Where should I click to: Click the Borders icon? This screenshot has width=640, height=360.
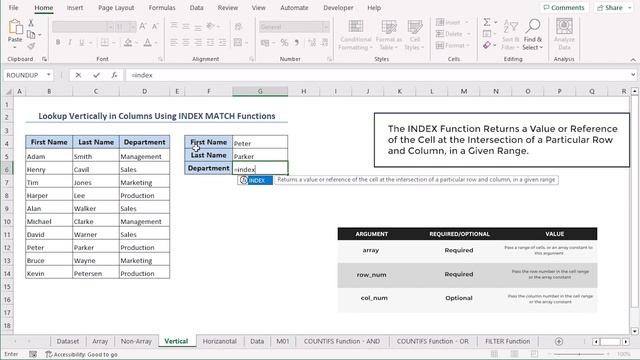[104, 42]
